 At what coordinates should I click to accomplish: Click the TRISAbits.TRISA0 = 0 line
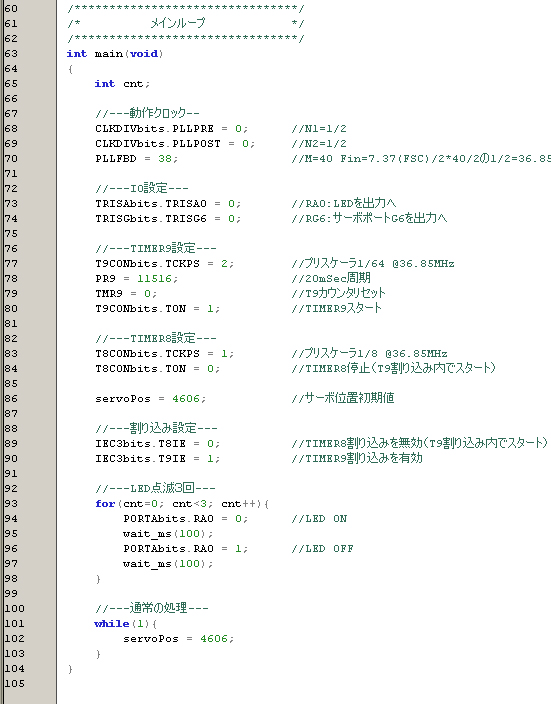(168, 204)
